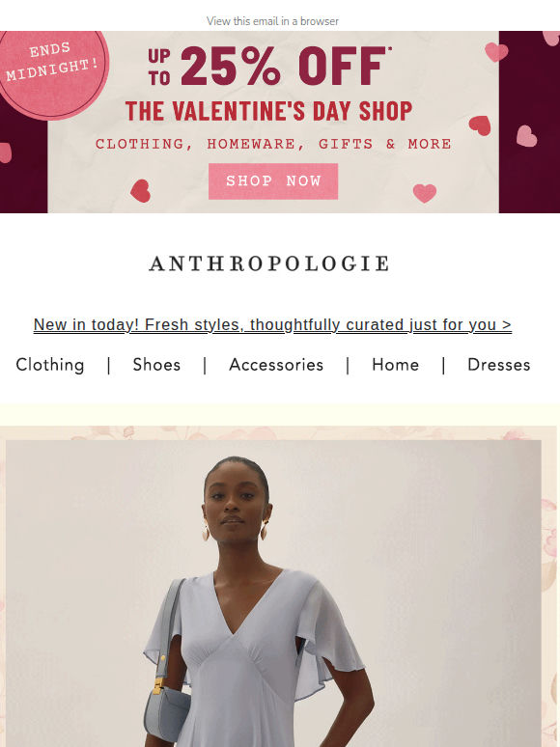Choose the Home navigation item
Viewport: 560px width, 747px height.
coord(396,365)
